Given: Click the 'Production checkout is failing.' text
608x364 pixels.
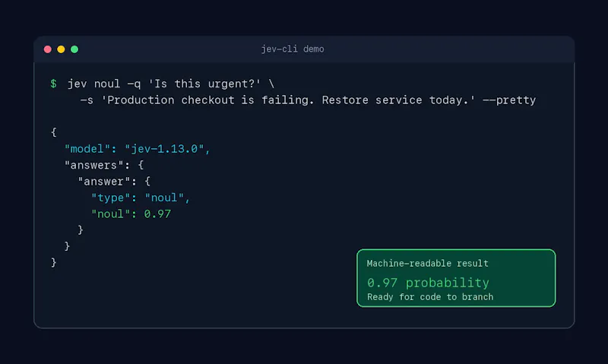Looking at the screenshot, I should (207, 100).
